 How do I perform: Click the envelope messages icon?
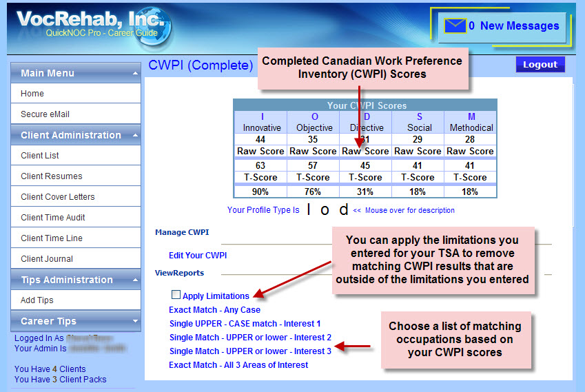[455, 26]
